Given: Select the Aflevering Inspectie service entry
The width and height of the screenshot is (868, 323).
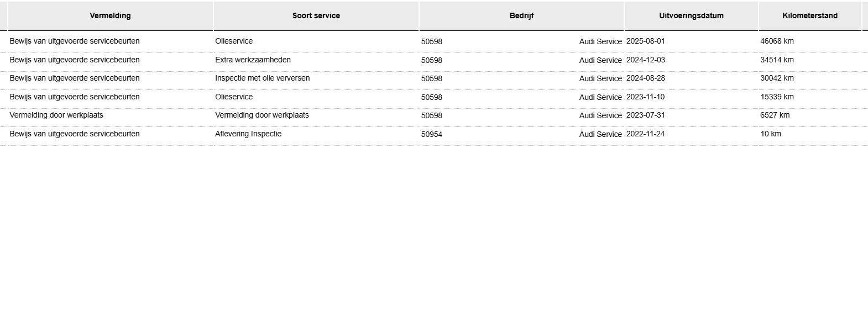Looking at the screenshot, I should 248,134.
